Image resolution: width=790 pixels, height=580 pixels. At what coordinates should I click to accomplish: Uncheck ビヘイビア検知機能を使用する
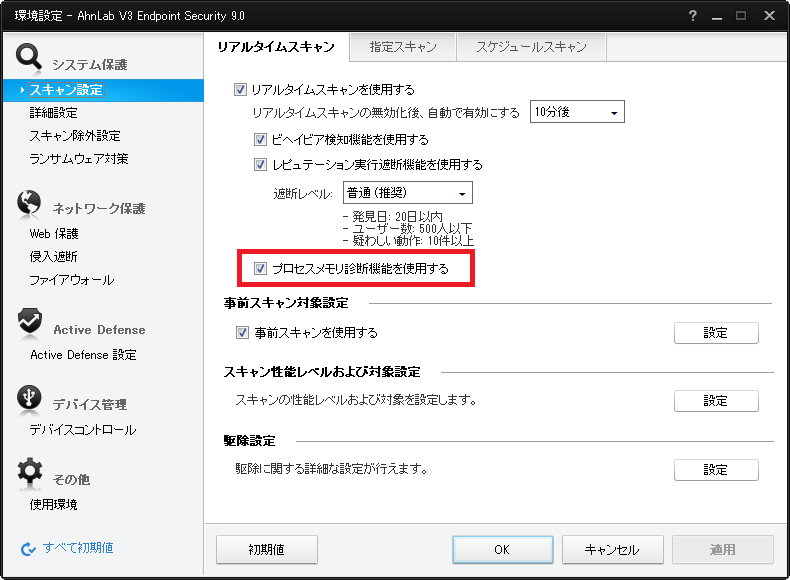coord(260,140)
